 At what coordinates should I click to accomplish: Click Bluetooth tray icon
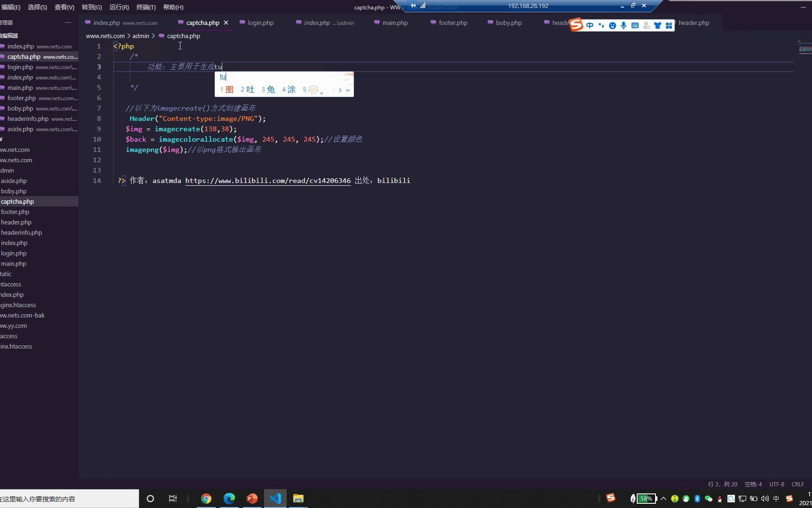(697, 499)
